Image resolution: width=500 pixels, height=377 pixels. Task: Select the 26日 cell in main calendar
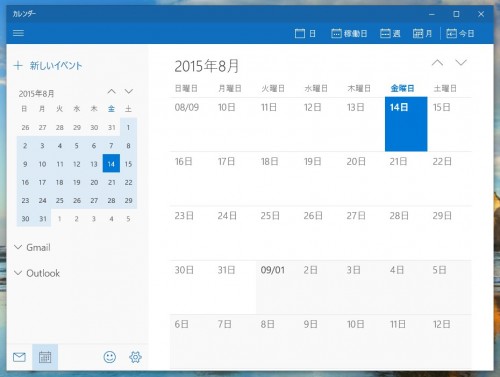320,233
